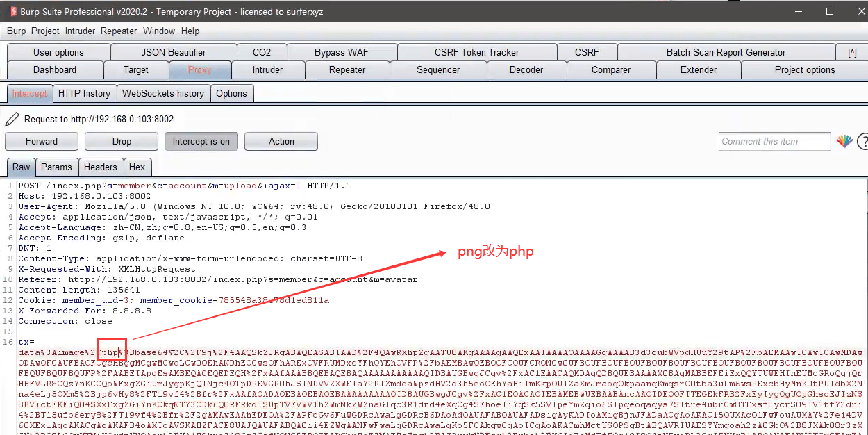Image resolution: width=868 pixels, height=435 pixels.
Task: Switch the request view to Hex
Action: tap(137, 167)
